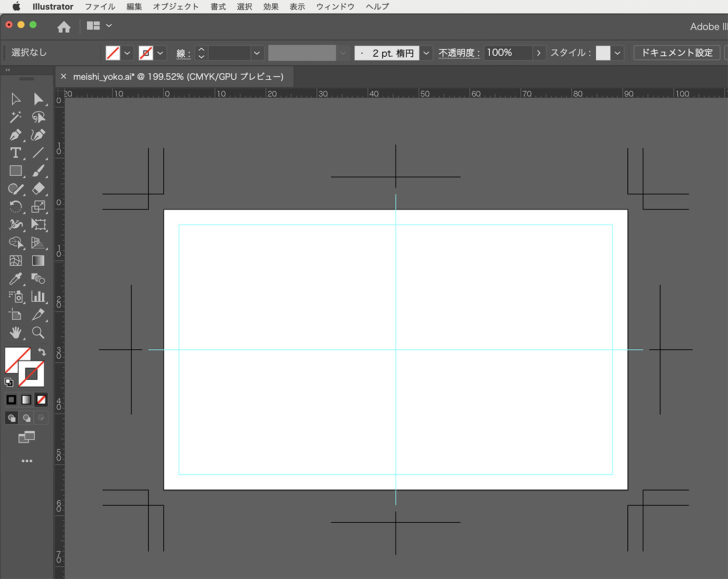Select the Eraser tool
The image size is (728, 579).
click(x=38, y=189)
